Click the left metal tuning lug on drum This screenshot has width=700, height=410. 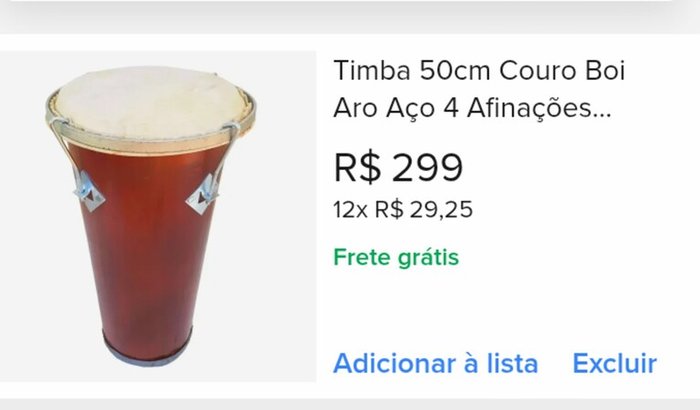pyautogui.click(x=89, y=191)
